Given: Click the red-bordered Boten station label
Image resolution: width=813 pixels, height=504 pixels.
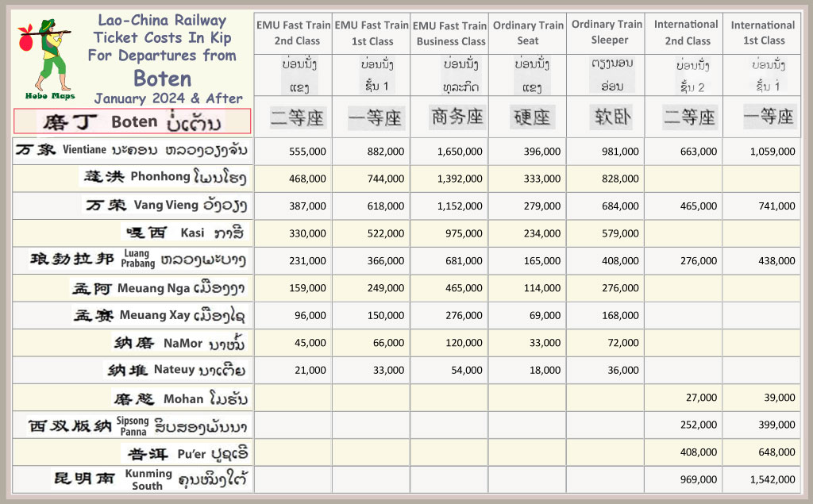Looking at the screenshot, I should (x=133, y=121).
